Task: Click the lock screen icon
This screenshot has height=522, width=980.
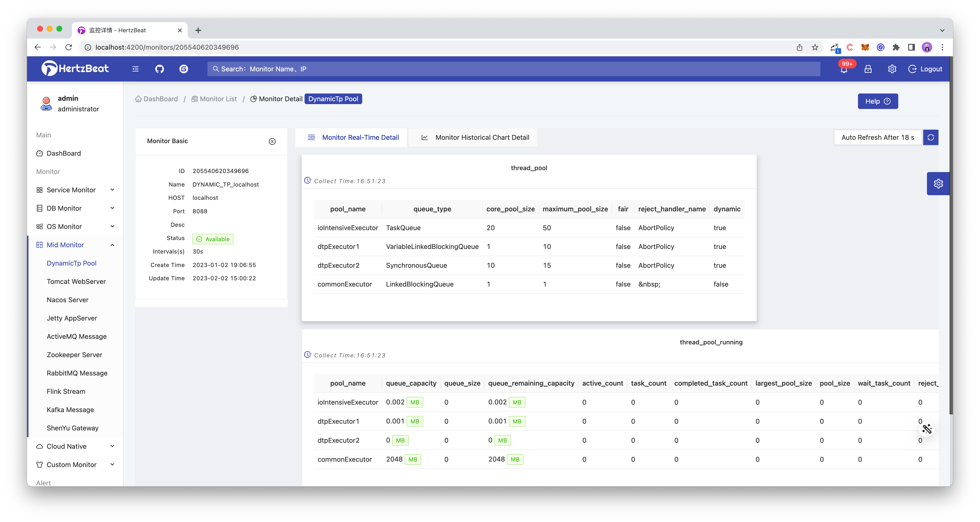Action: pos(868,69)
